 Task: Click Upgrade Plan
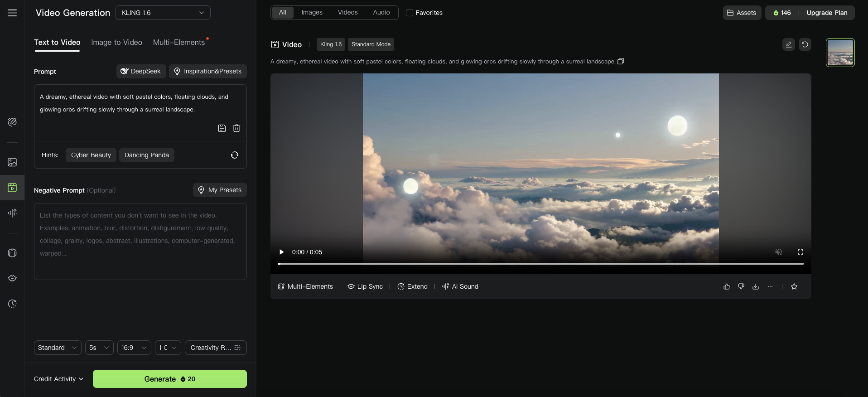point(827,13)
